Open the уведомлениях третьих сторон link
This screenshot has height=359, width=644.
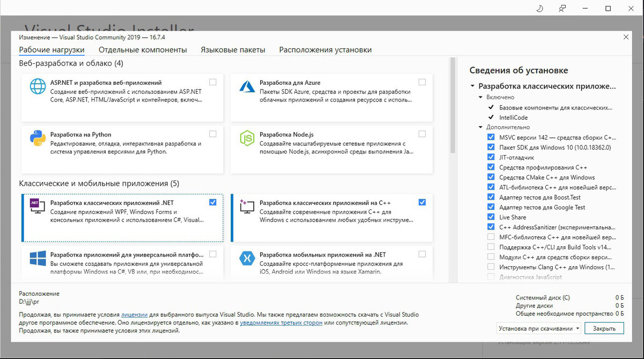281,323
